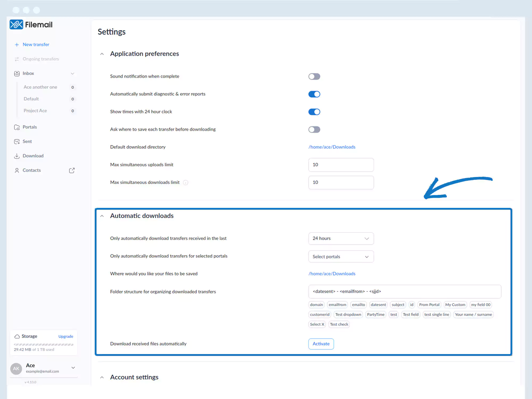The width and height of the screenshot is (532, 399).
Task: Click info icon beside downloads limit
Action: [186, 183]
